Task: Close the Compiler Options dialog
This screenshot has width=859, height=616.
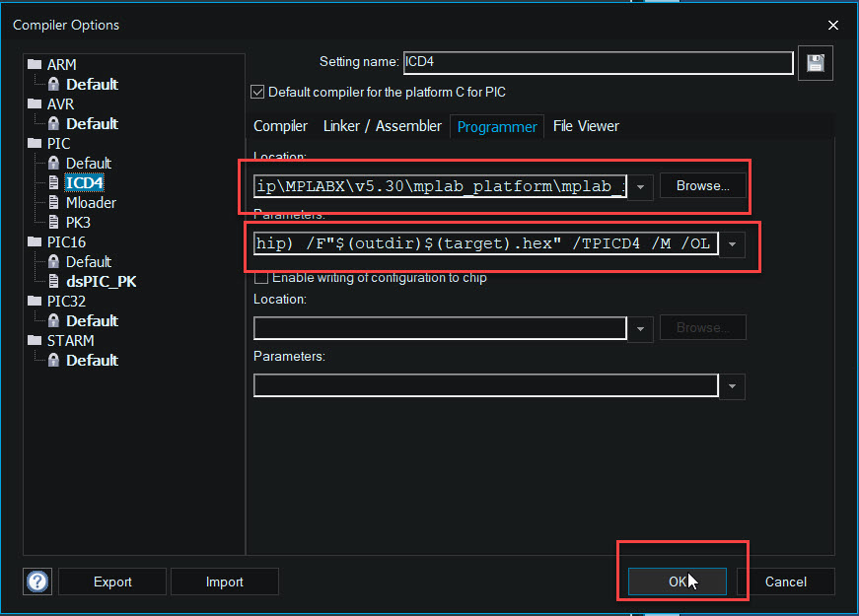Action: (x=833, y=26)
